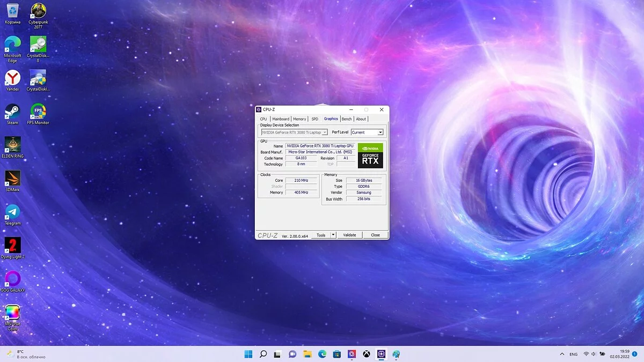Open the SPD tab
The image size is (644, 362).
(x=314, y=119)
